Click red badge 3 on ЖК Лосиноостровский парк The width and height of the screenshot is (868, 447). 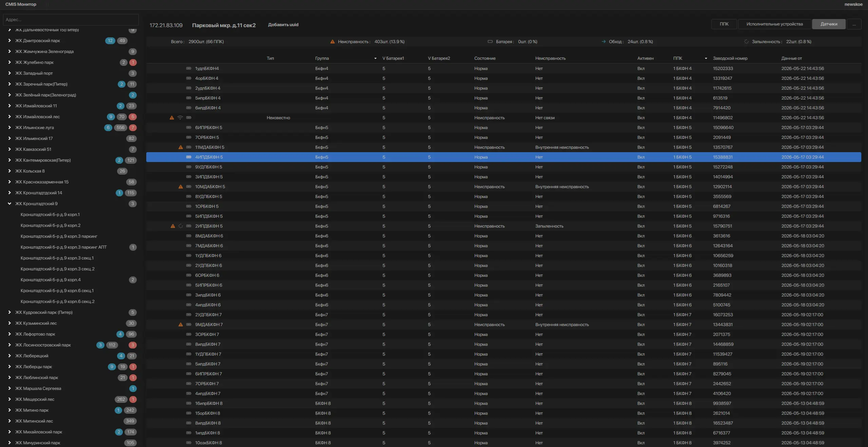(x=133, y=345)
